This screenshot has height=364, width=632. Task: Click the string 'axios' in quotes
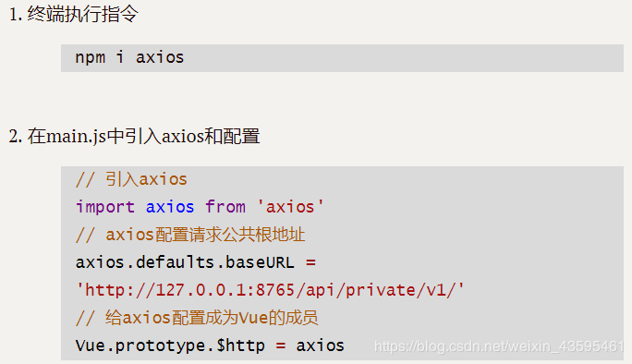(290, 207)
